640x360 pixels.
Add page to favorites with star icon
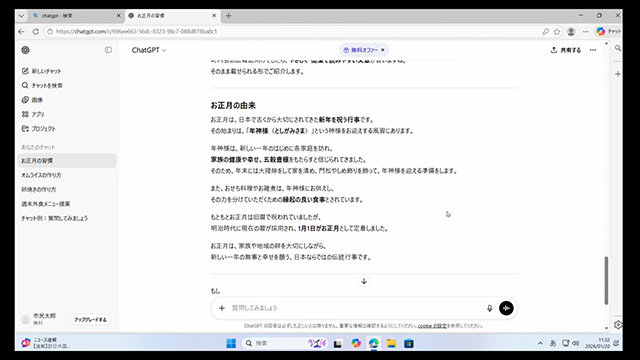557,31
